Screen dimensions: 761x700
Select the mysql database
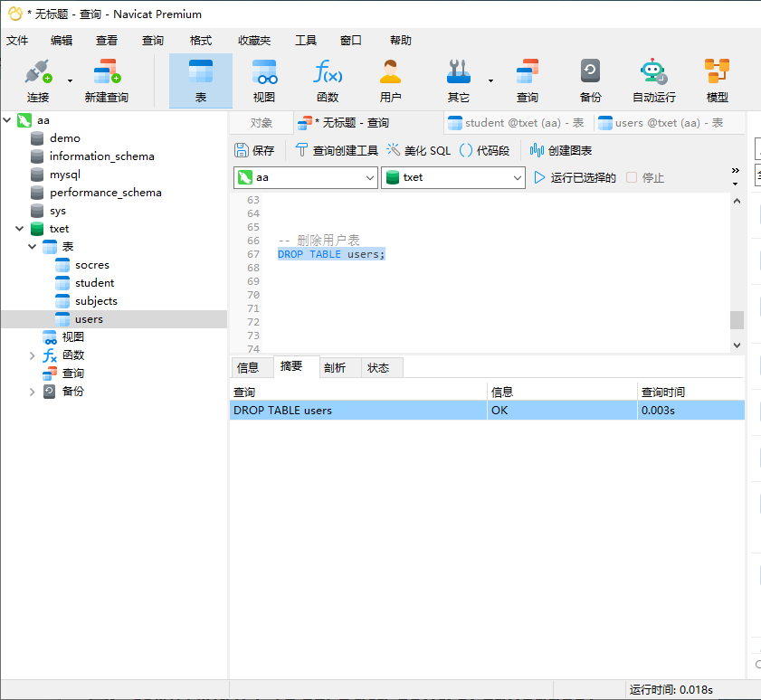coord(65,175)
